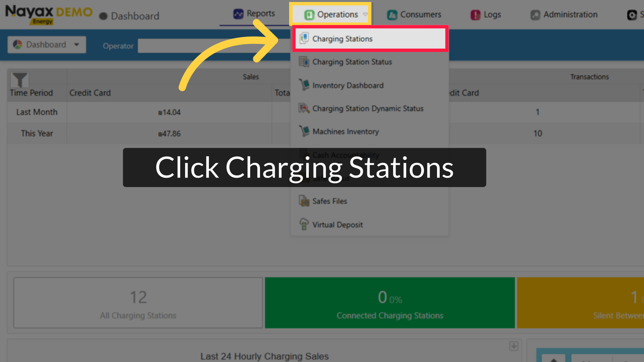Image resolution: width=644 pixels, height=362 pixels.
Task: Click the yellow Silent Between tile
Action: coord(580,303)
